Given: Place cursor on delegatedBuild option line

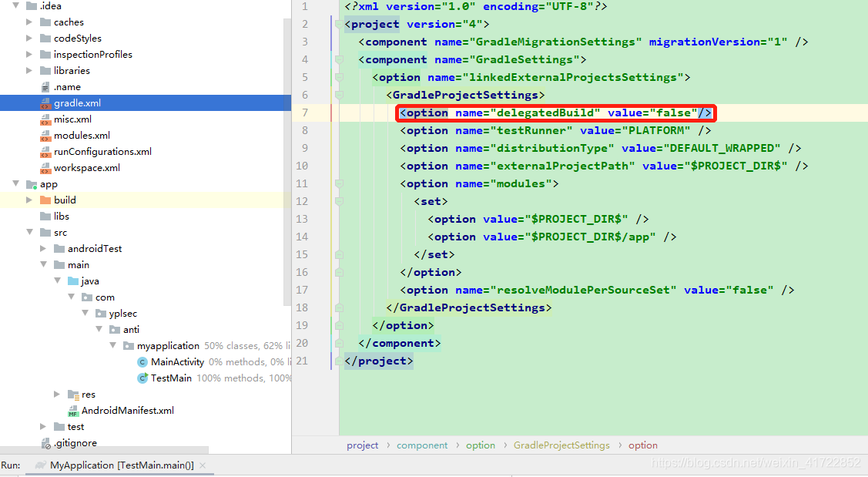Looking at the screenshot, I should (556, 113).
